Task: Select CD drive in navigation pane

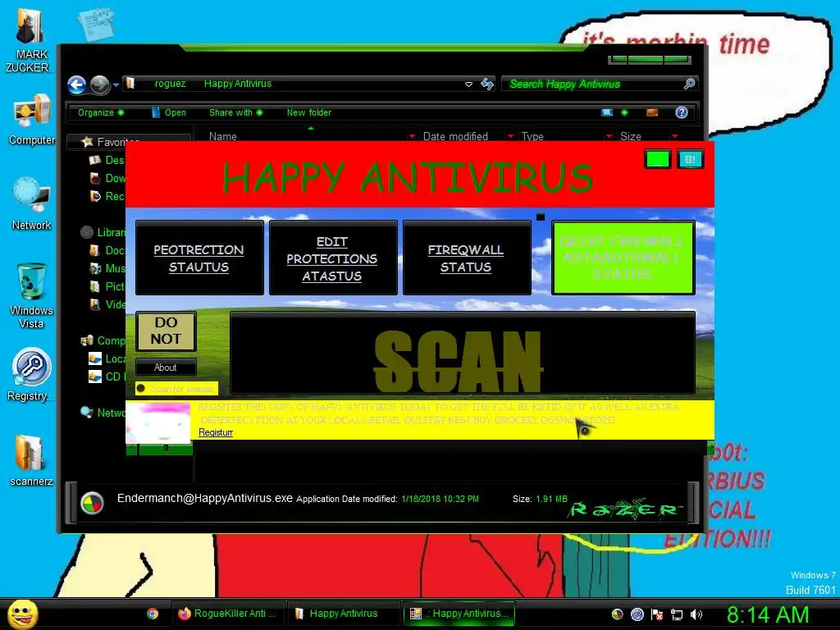Action: (x=107, y=377)
